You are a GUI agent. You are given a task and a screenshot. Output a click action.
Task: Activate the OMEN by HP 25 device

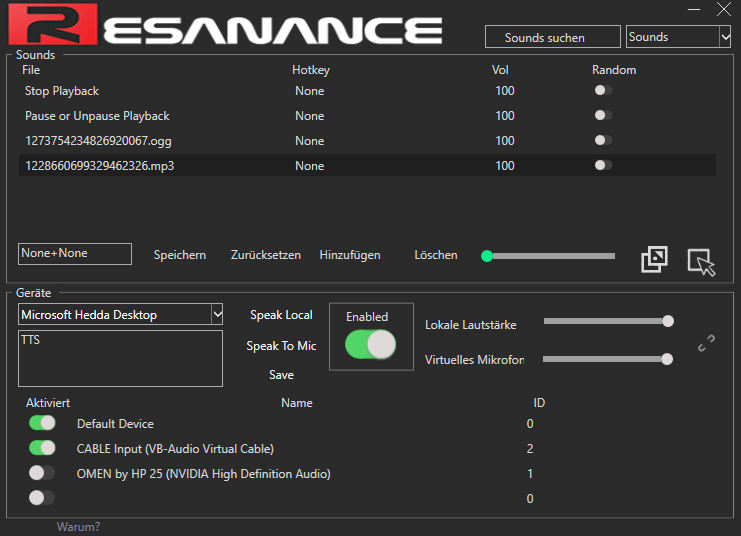42,473
